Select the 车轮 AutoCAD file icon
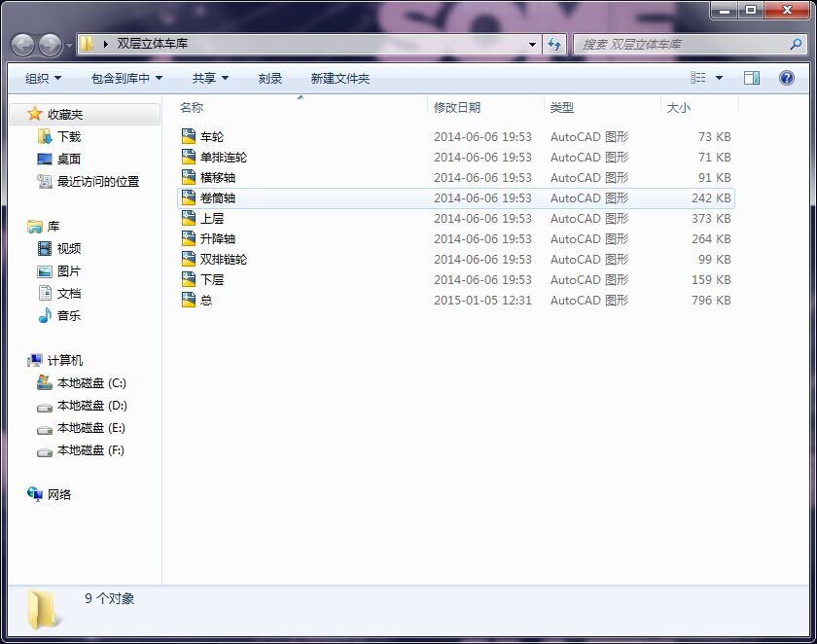 188,136
